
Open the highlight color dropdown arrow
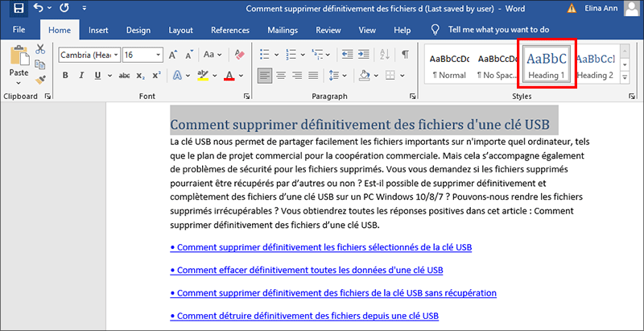(215, 76)
